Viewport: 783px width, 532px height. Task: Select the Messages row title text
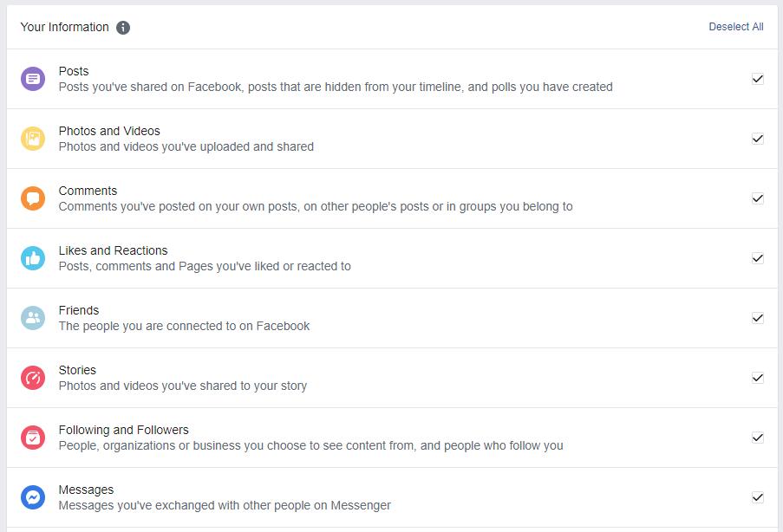coord(86,490)
